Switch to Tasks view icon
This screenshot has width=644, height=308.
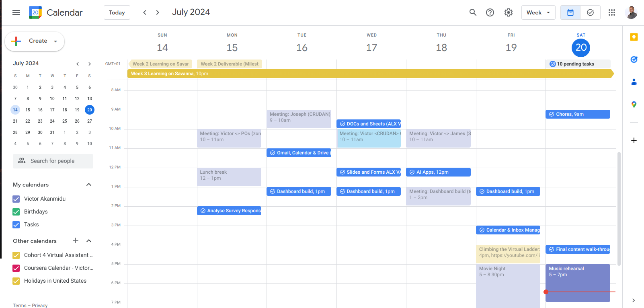(590, 12)
